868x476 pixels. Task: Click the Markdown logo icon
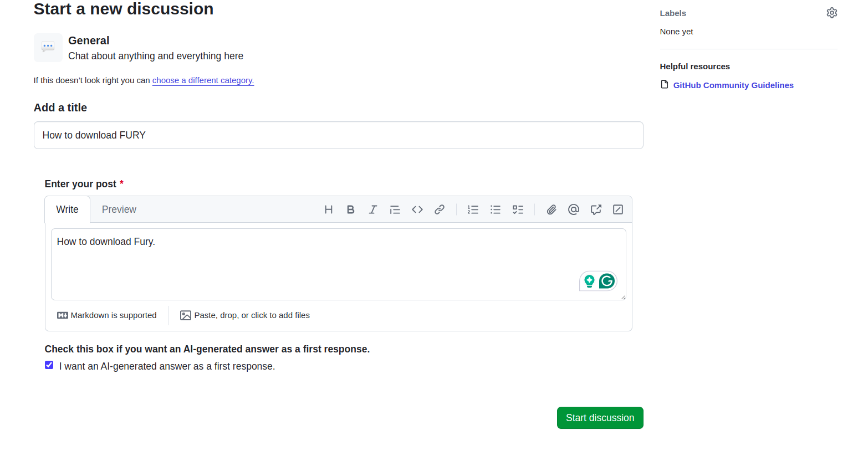click(63, 315)
